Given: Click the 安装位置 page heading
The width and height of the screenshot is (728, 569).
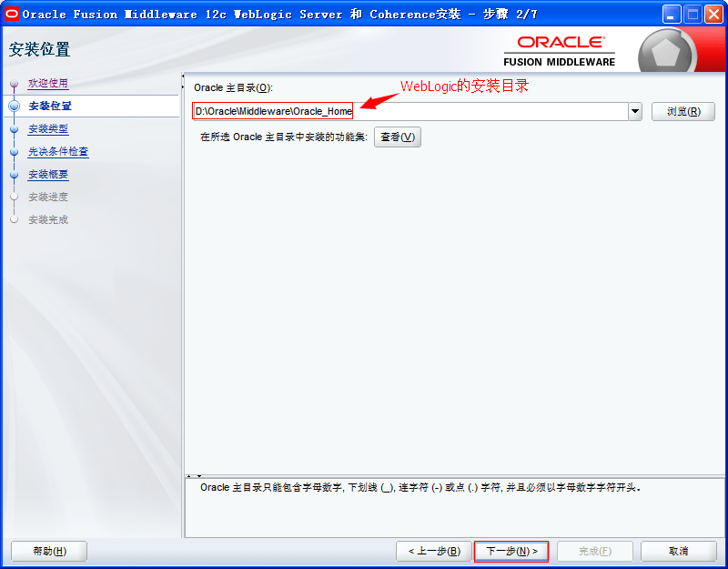Looking at the screenshot, I should (x=39, y=49).
